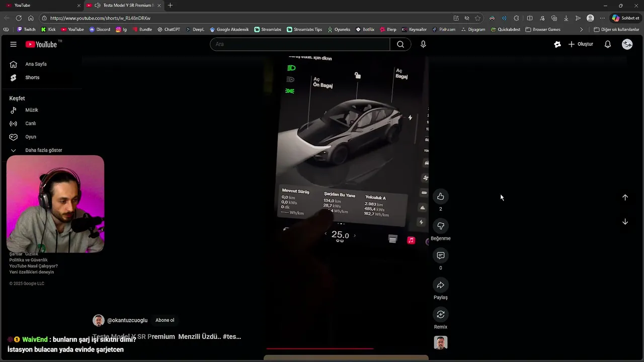
Task: Open @okantuzcuoglu channel link
Action: 127,320
